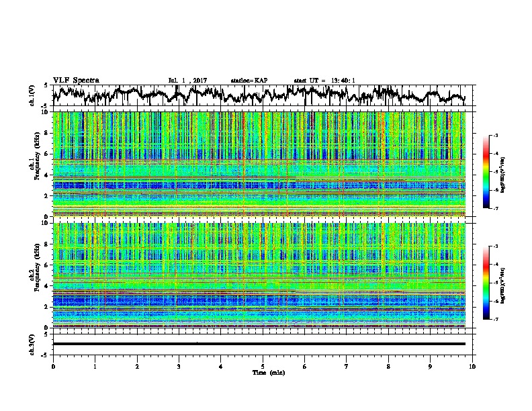This screenshot has width=532, height=411.
Task: Click the "-5" tick on ch.1(V) axis
Action: 45,106
